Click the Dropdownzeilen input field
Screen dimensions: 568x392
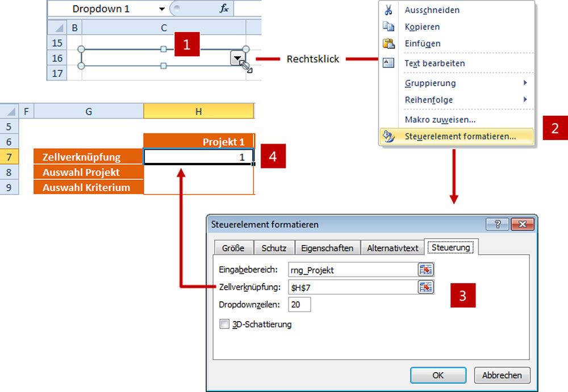[299, 305]
